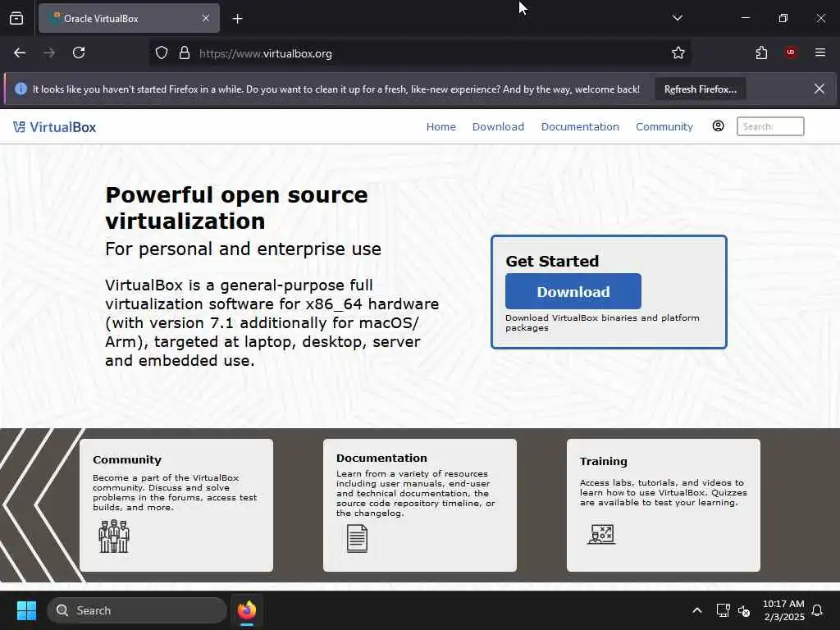Focus the site Search input field
Image resolution: width=840 pixels, height=630 pixels.
tap(770, 126)
